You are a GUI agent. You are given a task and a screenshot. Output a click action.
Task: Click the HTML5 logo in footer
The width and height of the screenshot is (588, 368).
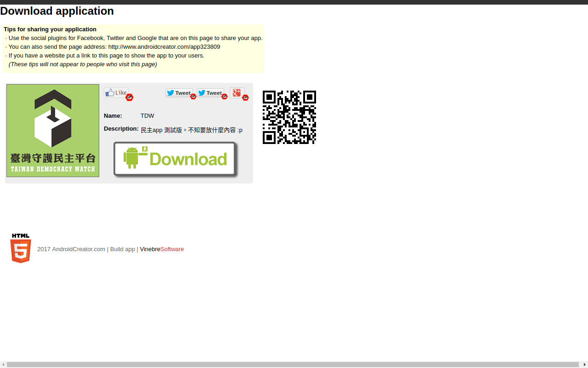(x=21, y=248)
